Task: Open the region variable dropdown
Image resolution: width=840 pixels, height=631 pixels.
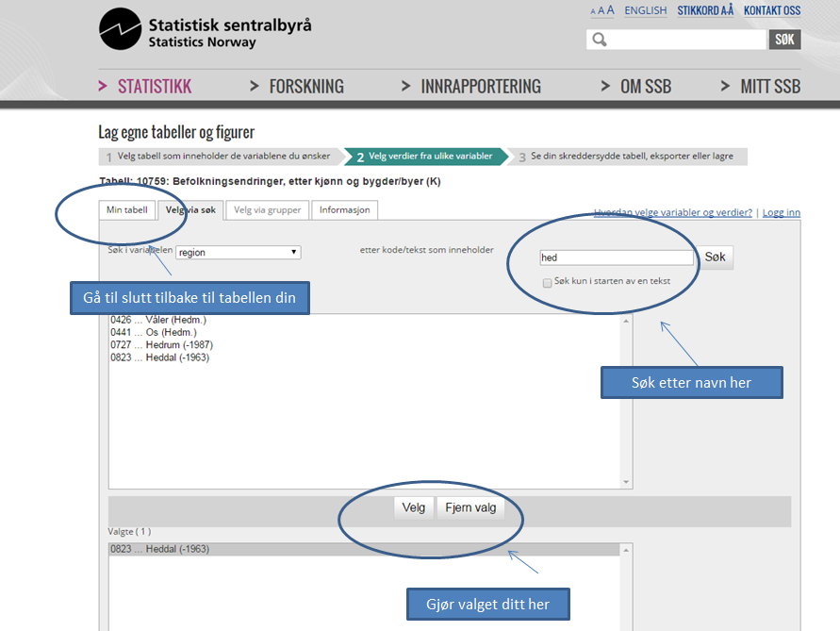Action: (x=238, y=252)
